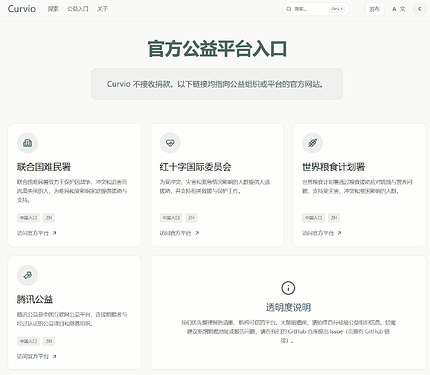The width and height of the screenshot is (430, 375).
Task: Open the user avatar C menu
Action: [x=419, y=9]
